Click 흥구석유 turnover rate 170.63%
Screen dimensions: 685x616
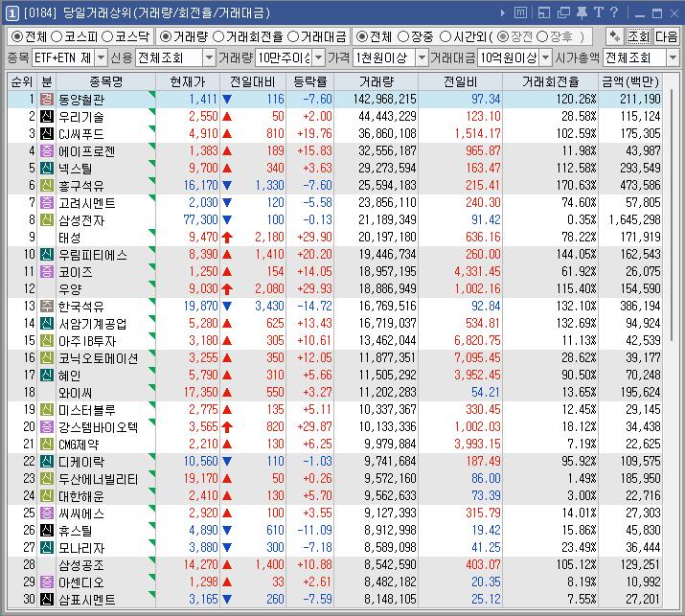[576, 185]
